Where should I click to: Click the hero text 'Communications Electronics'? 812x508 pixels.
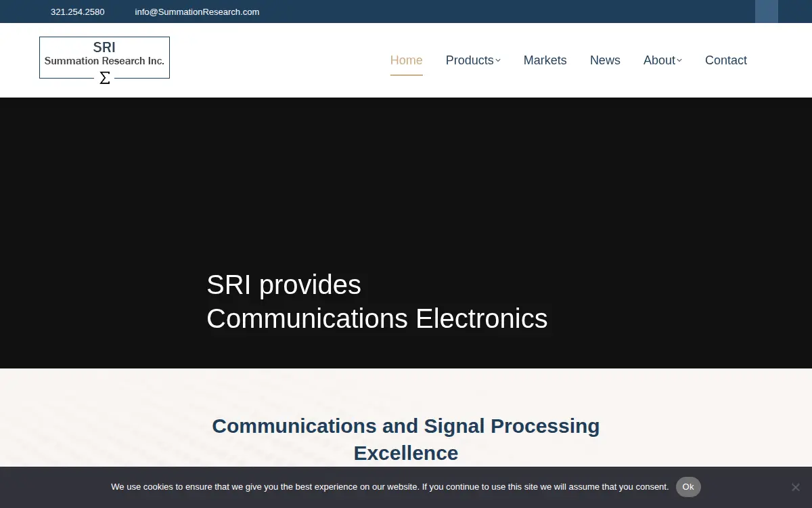pyautogui.click(x=377, y=318)
